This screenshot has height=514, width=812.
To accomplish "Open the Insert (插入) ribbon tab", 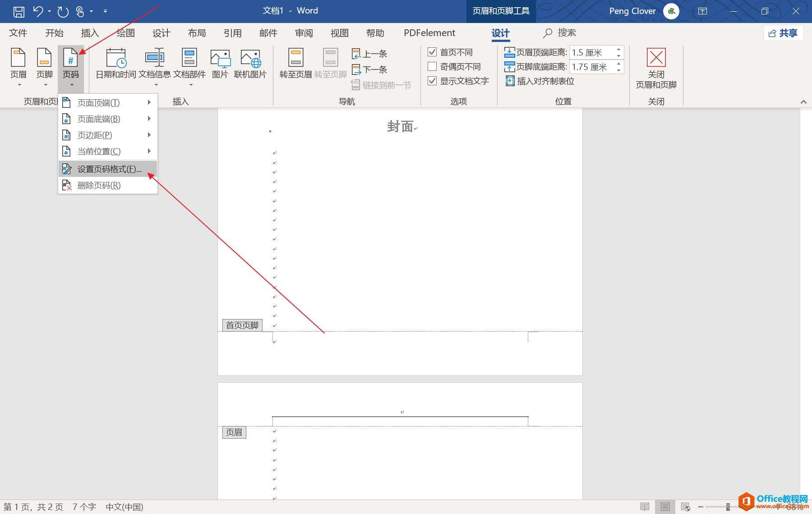I will click(x=90, y=33).
